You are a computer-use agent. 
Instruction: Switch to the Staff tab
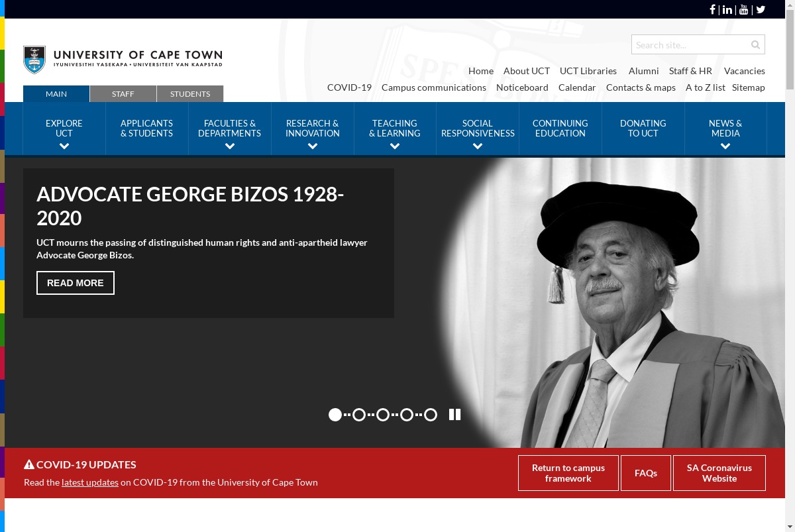click(123, 94)
